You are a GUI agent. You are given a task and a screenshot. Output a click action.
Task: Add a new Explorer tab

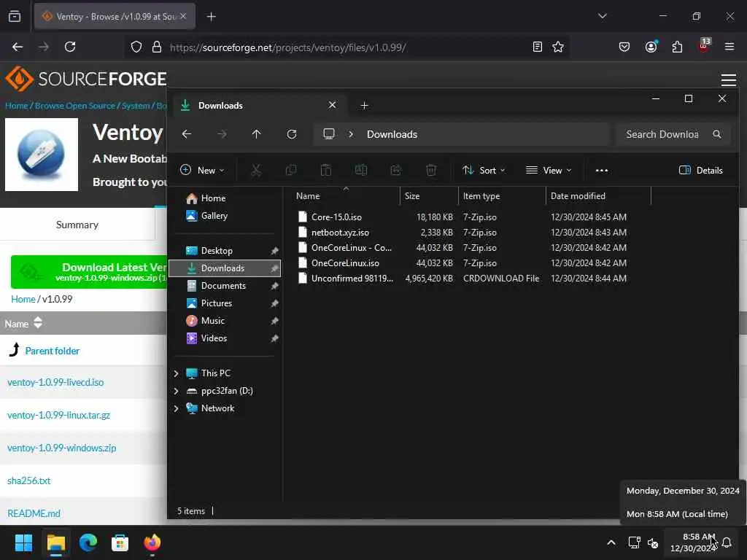coord(365,105)
